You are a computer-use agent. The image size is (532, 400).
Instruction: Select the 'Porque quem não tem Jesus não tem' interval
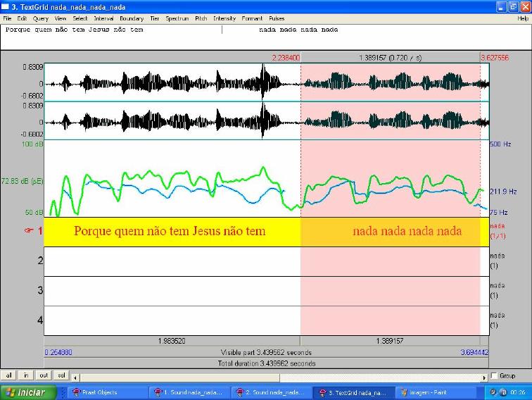click(172, 232)
